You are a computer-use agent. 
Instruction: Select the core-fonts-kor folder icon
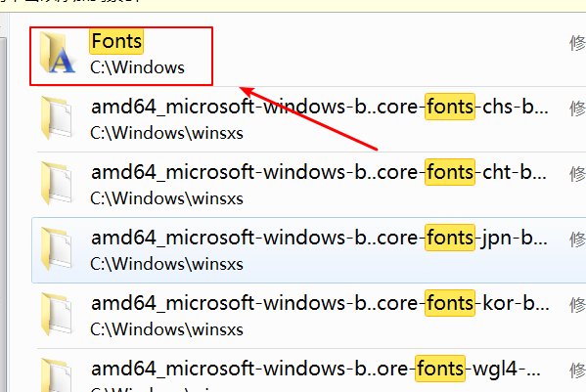click(x=56, y=314)
